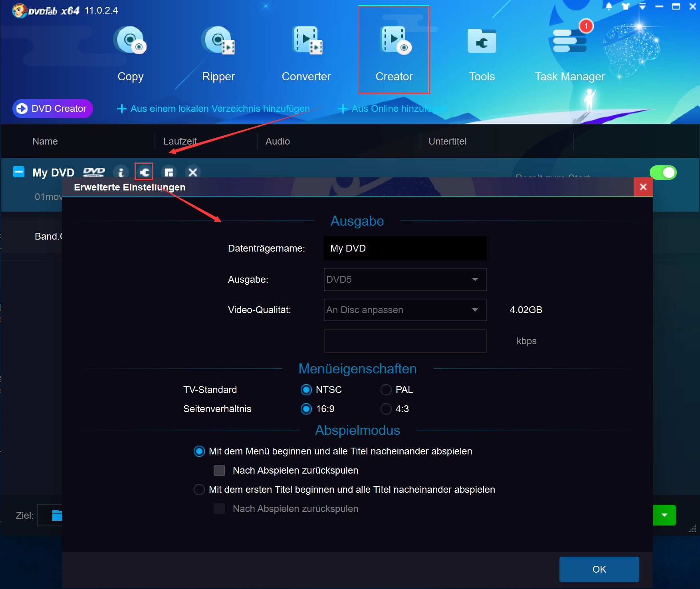Open the Ripper module
Screen dimensions: 700x589
[218, 54]
